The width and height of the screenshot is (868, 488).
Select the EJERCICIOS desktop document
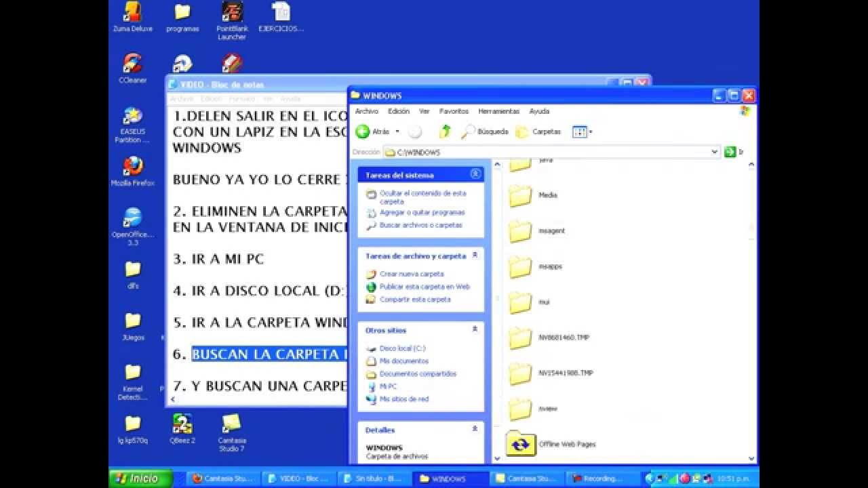[281, 18]
